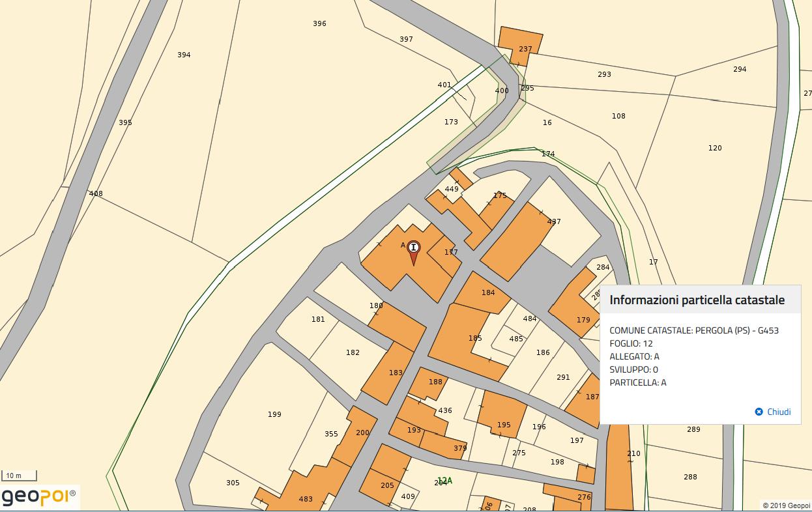Pick parcel 408 on the map

pos(96,193)
